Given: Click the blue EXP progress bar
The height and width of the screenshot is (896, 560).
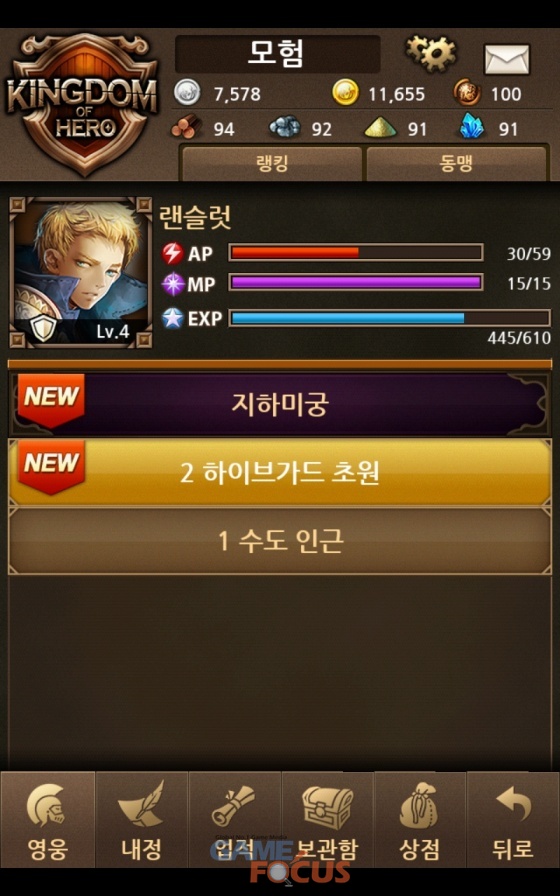Looking at the screenshot, I should tap(390, 318).
